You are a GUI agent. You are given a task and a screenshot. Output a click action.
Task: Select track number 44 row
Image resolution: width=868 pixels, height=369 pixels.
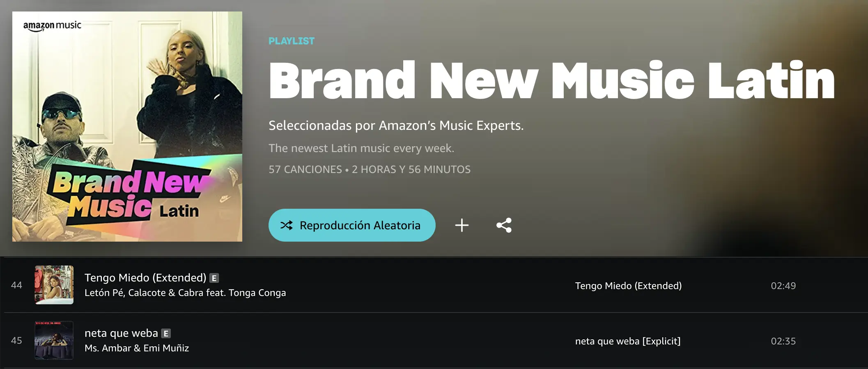pos(436,285)
